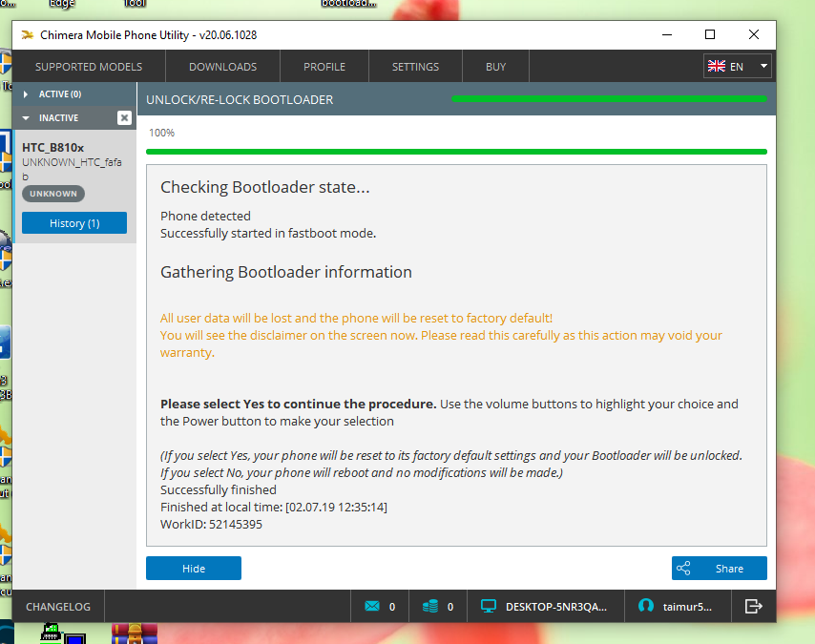Click the UK flag language icon

tap(717, 66)
